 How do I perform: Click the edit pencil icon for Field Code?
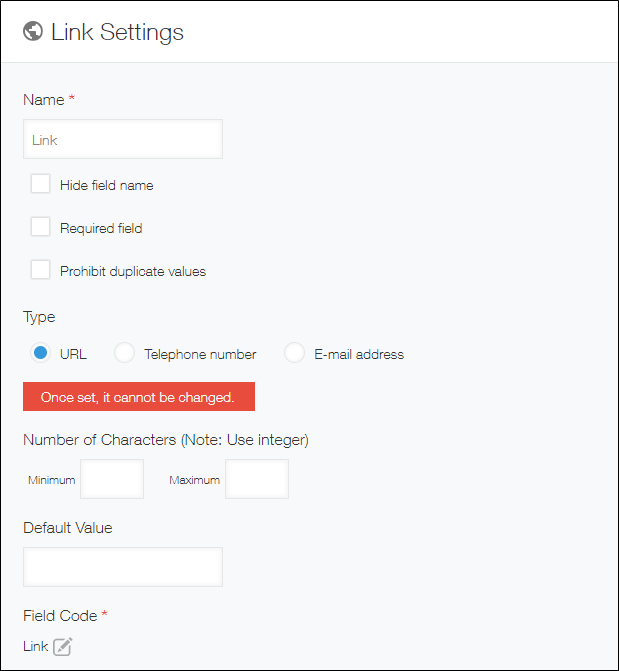coord(63,647)
